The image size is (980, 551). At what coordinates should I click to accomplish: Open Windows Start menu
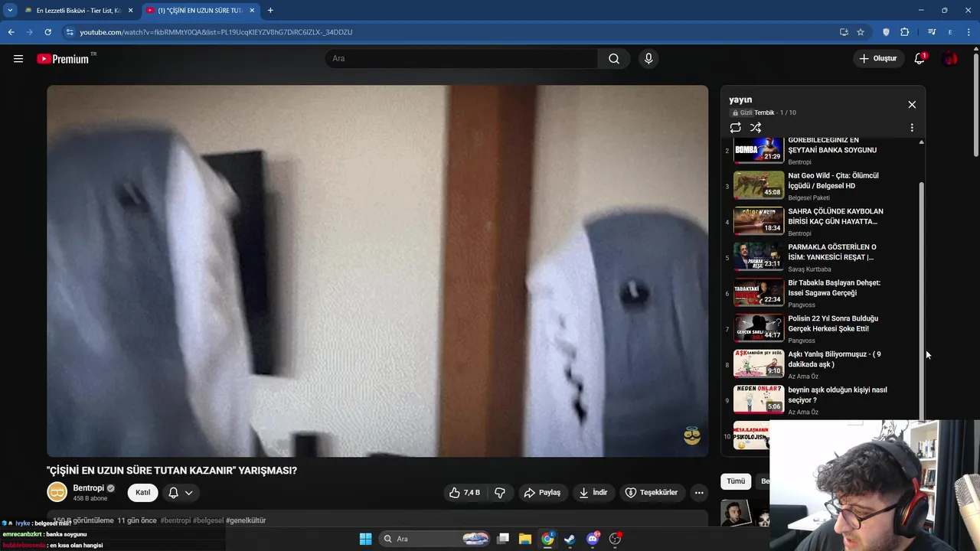(365, 539)
